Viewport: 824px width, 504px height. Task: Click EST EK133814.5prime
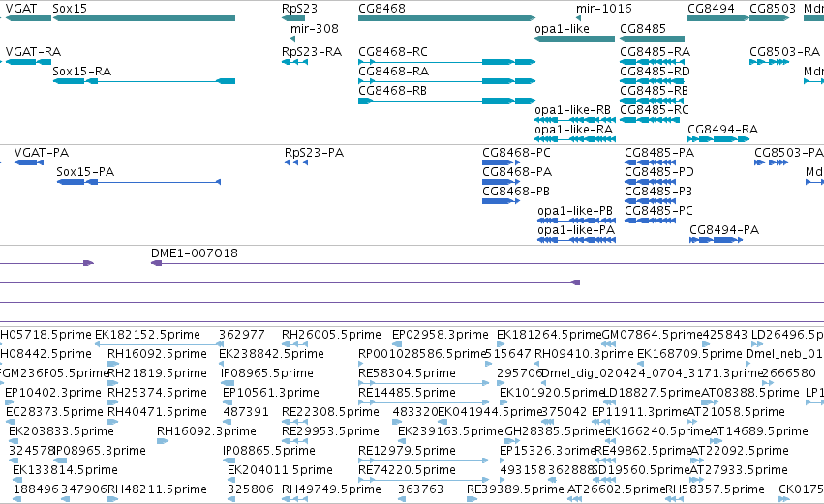[65, 471]
